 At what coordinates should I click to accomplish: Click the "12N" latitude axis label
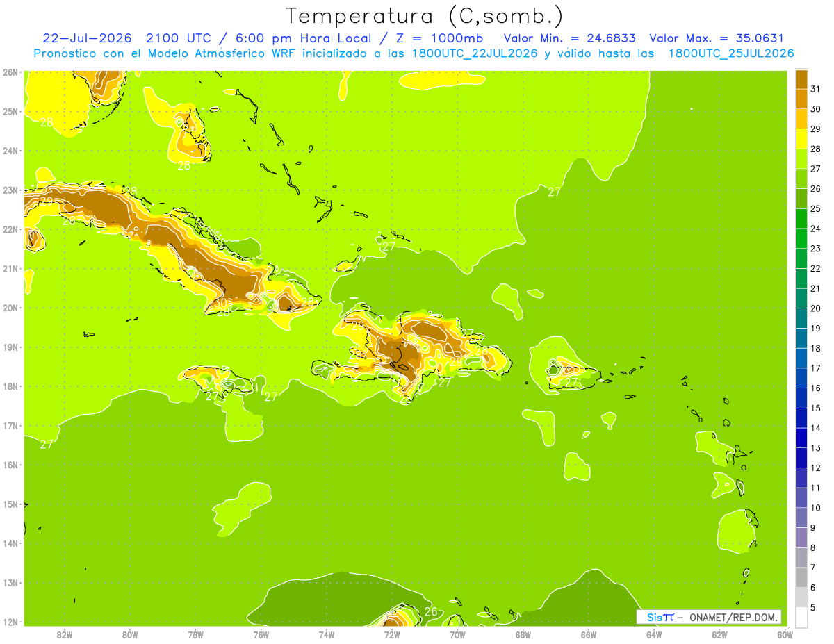(x=10, y=622)
